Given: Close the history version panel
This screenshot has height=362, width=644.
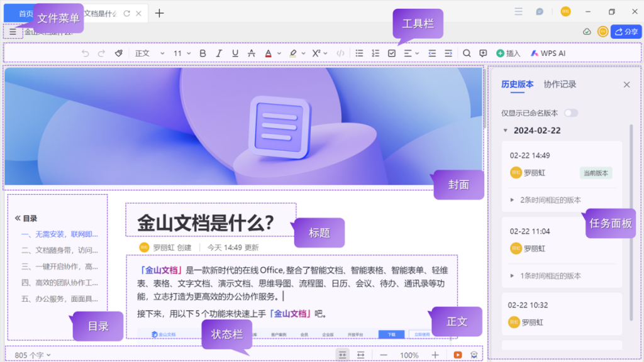Looking at the screenshot, I should (x=626, y=85).
